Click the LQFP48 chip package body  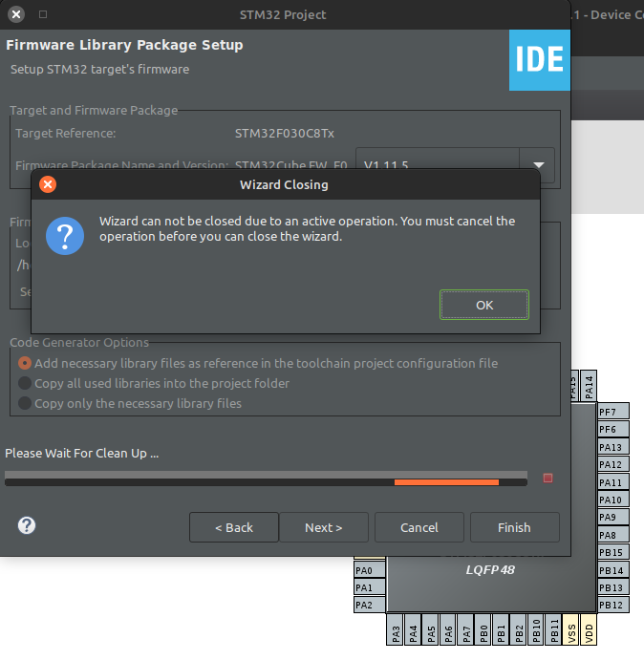point(491,585)
